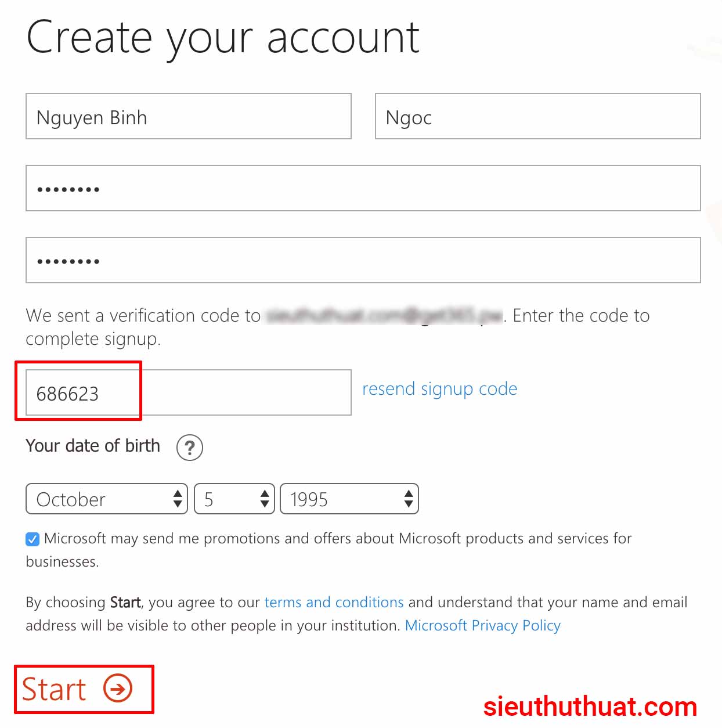This screenshot has width=722, height=728.
Task: Click the resend signup code link
Action: click(439, 389)
